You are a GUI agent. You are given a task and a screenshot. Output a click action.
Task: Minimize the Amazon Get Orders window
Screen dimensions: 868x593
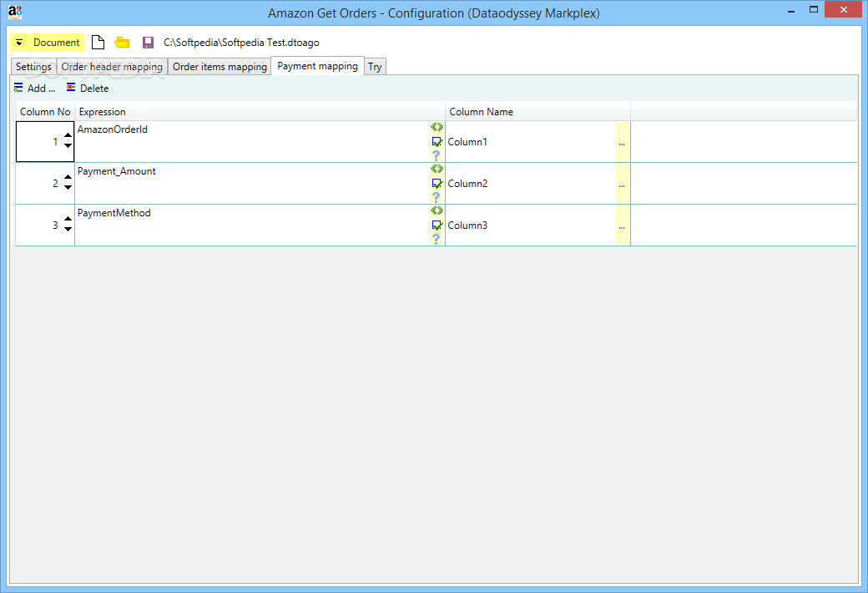(791, 11)
